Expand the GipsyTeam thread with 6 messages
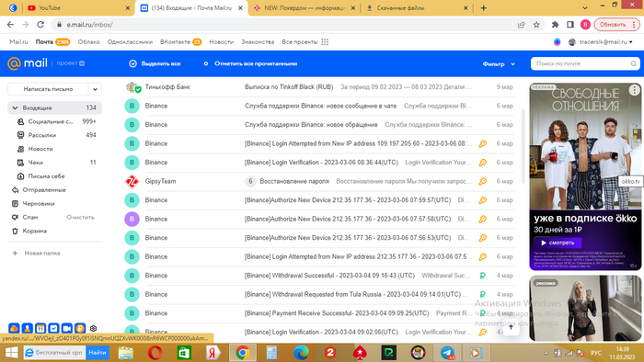 pyautogui.click(x=250, y=181)
